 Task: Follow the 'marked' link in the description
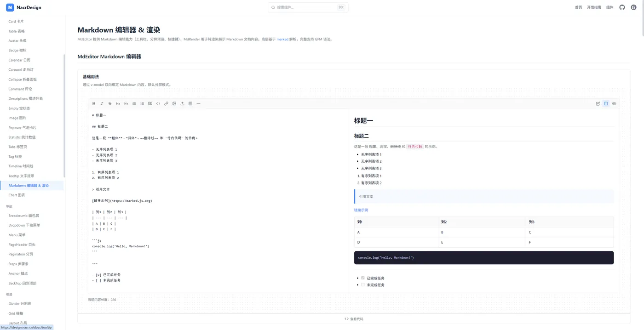click(x=282, y=40)
